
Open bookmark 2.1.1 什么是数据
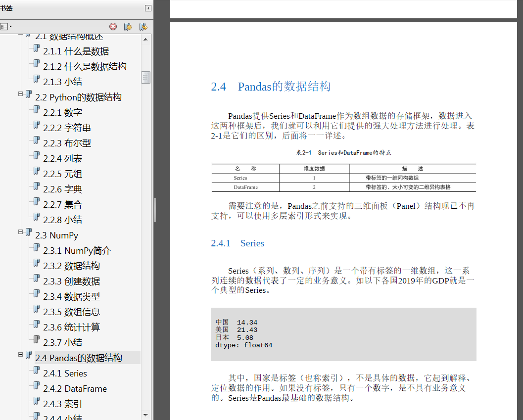(x=76, y=51)
